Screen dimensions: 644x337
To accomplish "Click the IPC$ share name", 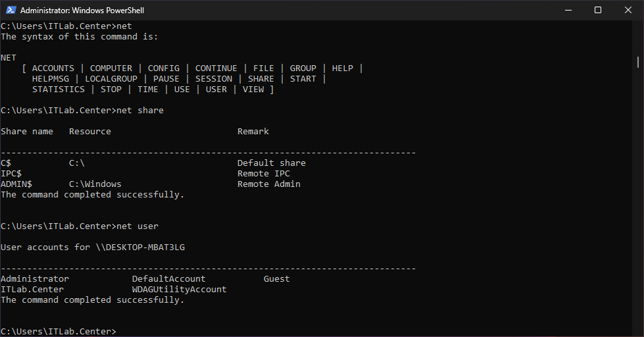I will pyautogui.click(x=11, y=174).
